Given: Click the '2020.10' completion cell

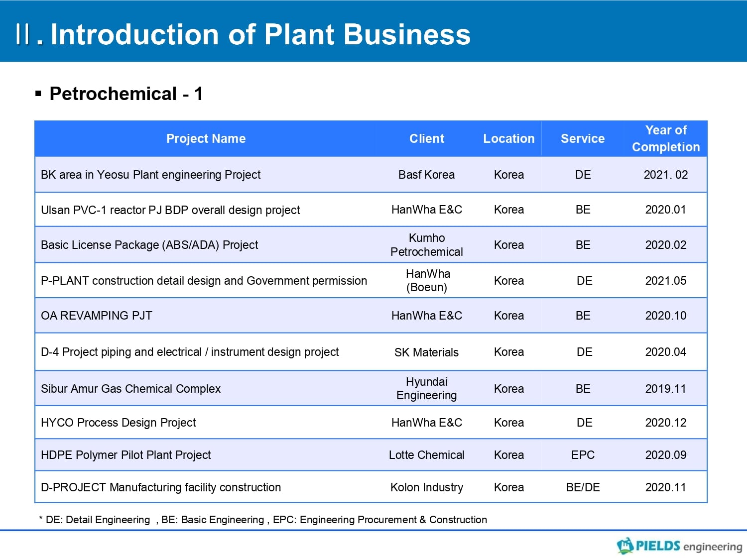Looking at the screenshot, I should (x=666, y=316).
